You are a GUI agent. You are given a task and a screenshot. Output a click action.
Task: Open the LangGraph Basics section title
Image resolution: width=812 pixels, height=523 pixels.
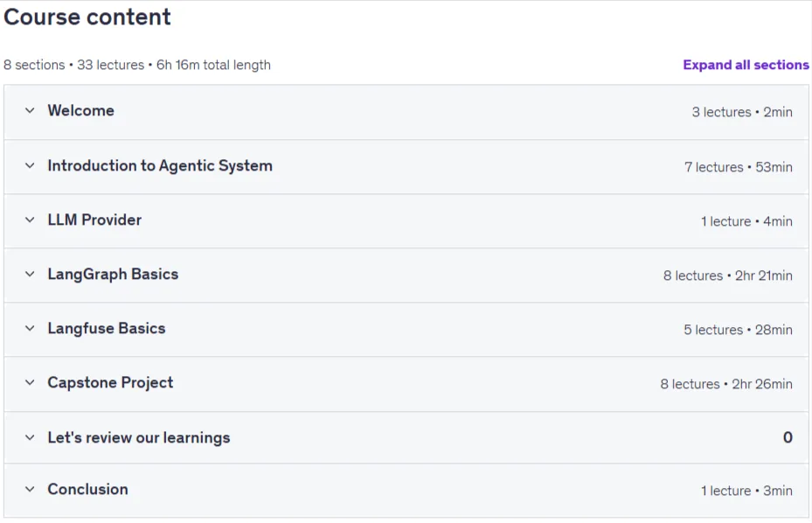113,275
